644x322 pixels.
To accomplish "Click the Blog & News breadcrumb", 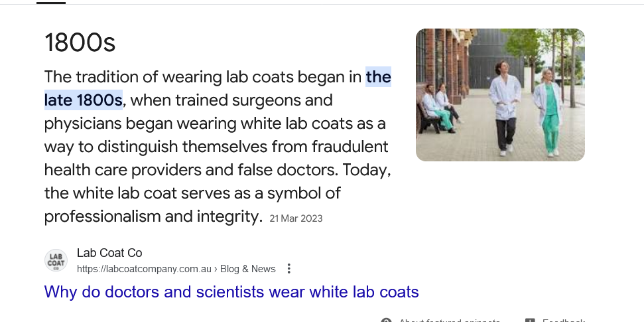I will [x=247, y=269].
